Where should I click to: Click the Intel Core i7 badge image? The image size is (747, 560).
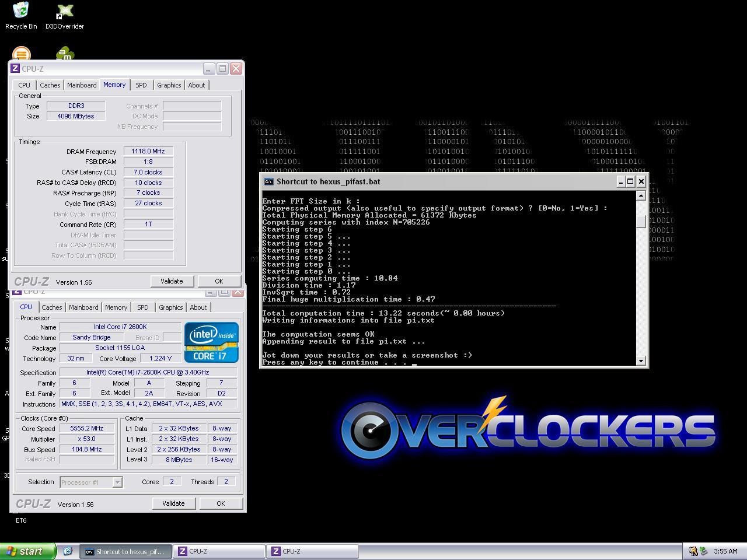tap(211, 342)
